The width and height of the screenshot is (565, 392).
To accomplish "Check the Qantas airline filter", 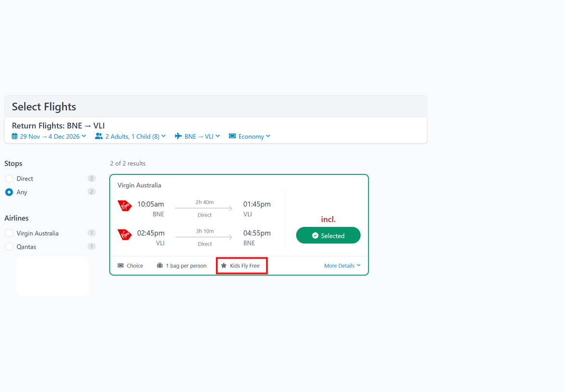I will click(x=9, y=247).
